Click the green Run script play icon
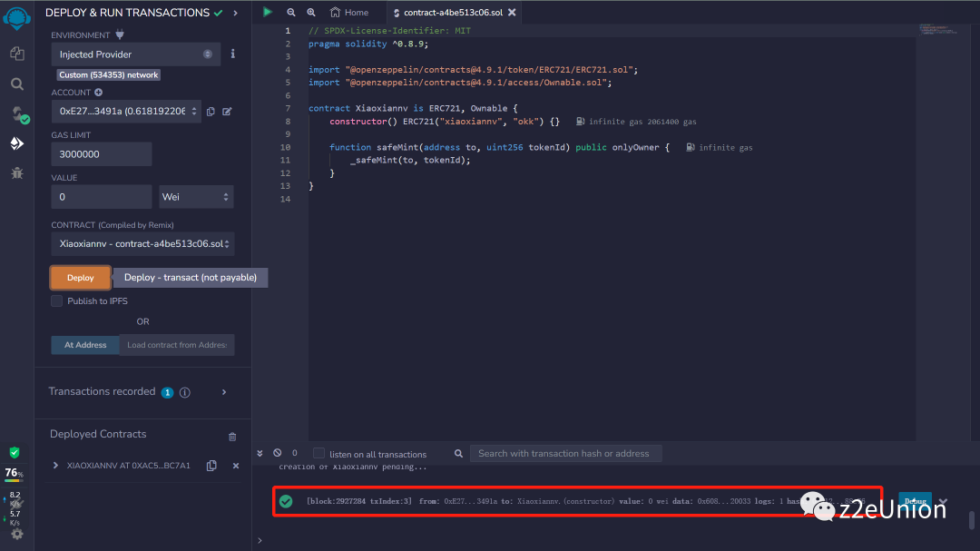Viewport: 980px width, 551px height. coord(267,12)
